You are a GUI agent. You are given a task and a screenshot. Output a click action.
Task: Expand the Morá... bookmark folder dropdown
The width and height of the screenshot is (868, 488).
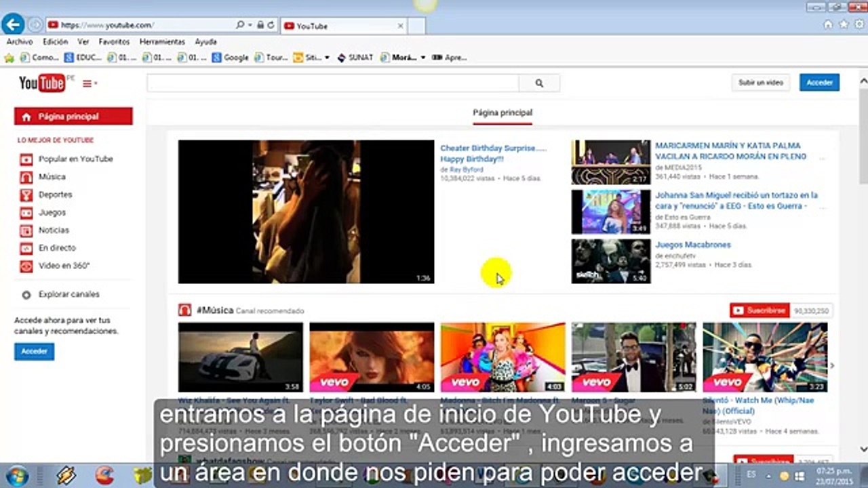click(422, 58)
